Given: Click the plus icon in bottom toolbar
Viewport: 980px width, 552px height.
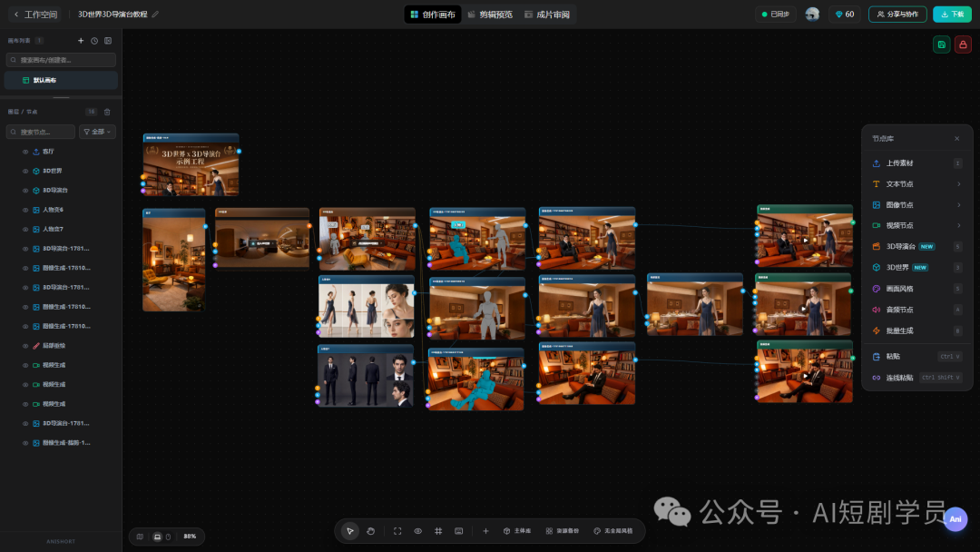Looking at the screenshot, I should click(x=485, y=531).
